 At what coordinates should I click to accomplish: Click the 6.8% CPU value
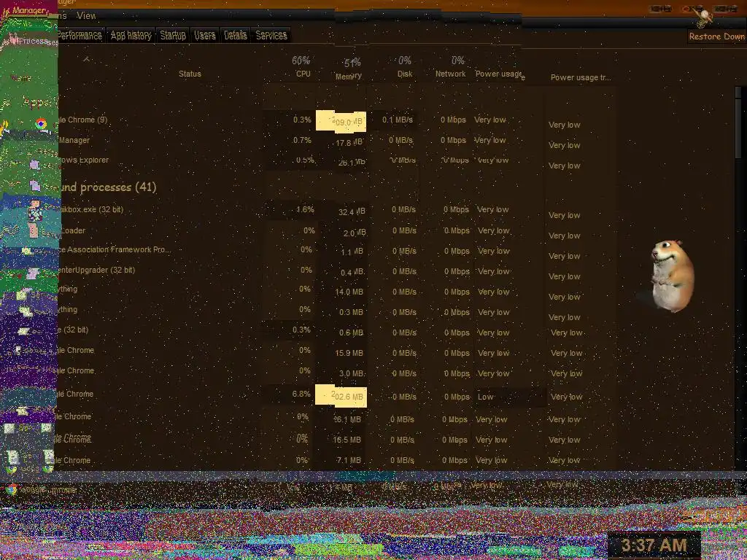pos(301,394)
